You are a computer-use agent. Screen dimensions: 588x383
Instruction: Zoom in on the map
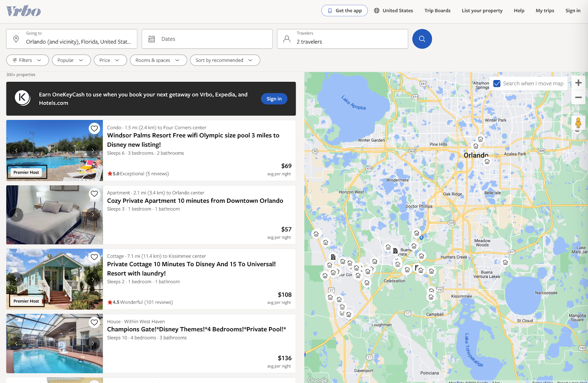click(x=578, y=83)
